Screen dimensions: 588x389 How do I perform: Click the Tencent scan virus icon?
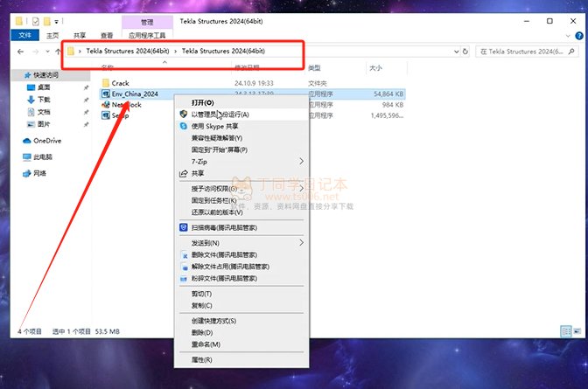tap(184, 227)
